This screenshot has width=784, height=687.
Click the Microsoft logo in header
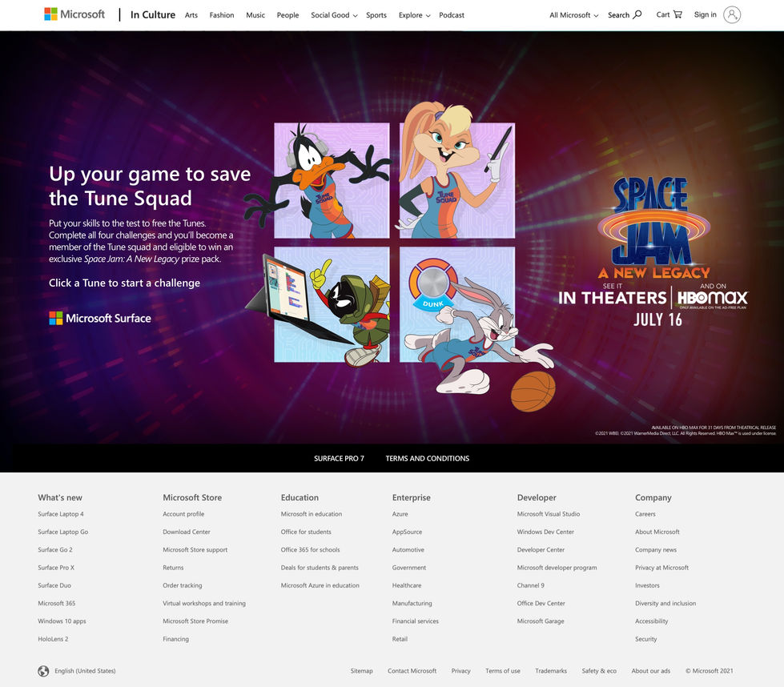[x=74, y=14]
